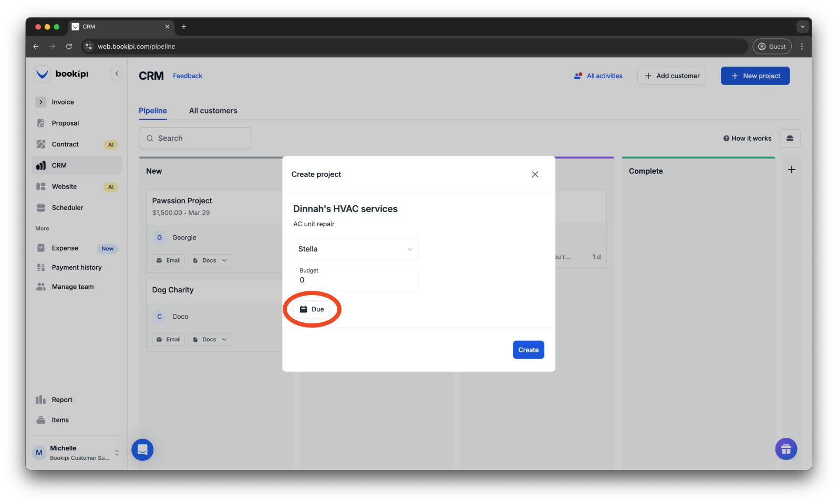
Task: View site information icon in address bar
Action: 89,46
